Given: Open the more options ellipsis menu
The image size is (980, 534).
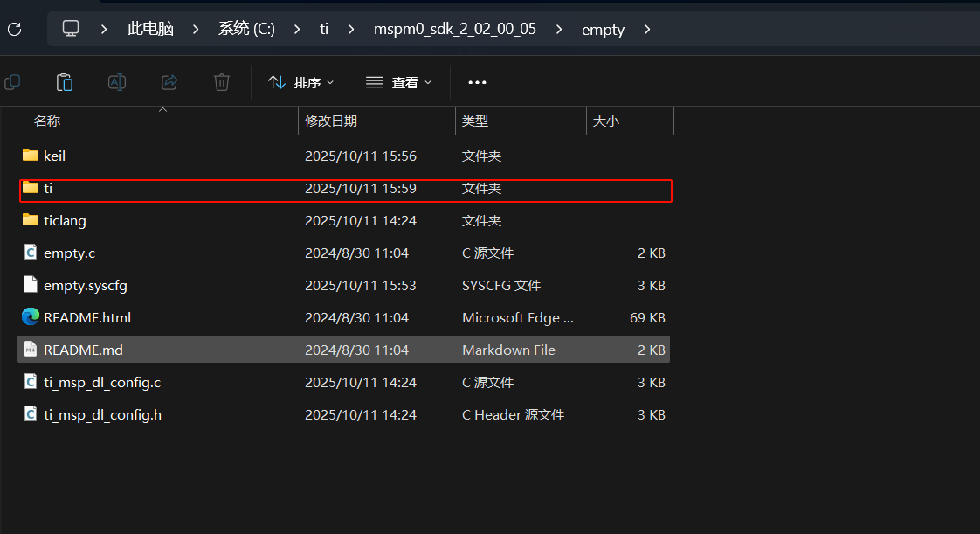Looking at the screenshot, I should (477, 82).
